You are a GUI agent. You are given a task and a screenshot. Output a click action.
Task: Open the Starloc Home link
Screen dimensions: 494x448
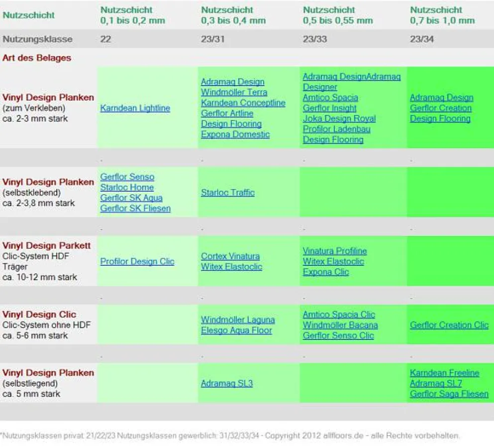coord(127,187)
